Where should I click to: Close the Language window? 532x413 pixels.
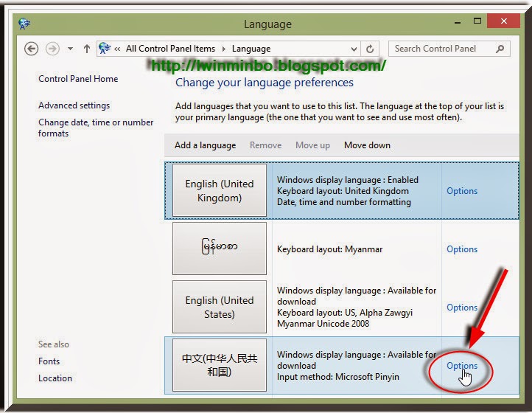coord(503,21)
